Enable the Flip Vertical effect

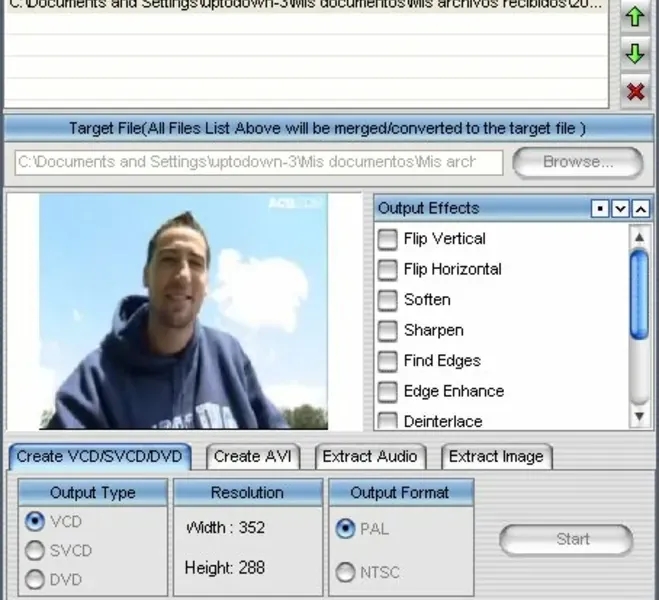tap(387, 239)
